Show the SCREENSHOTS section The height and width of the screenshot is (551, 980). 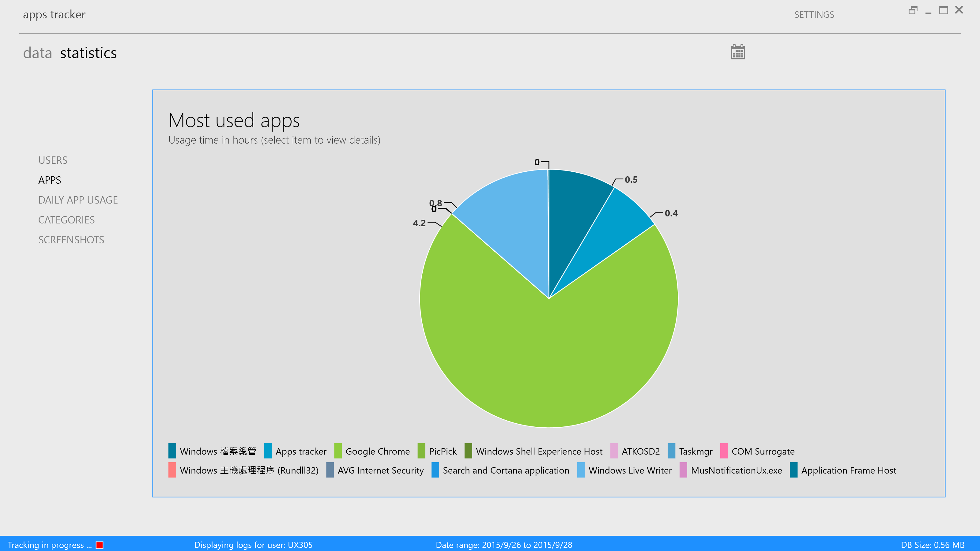click(71, 240)
